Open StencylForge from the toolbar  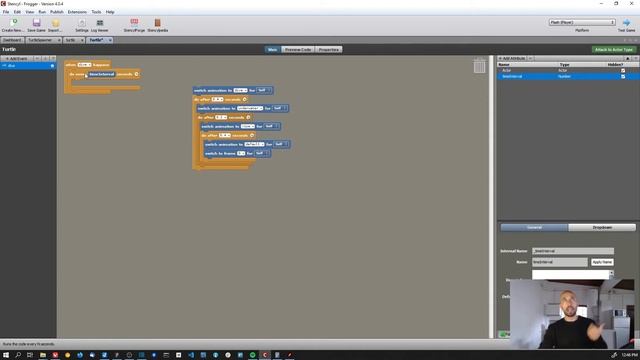[x=134, y=24]
